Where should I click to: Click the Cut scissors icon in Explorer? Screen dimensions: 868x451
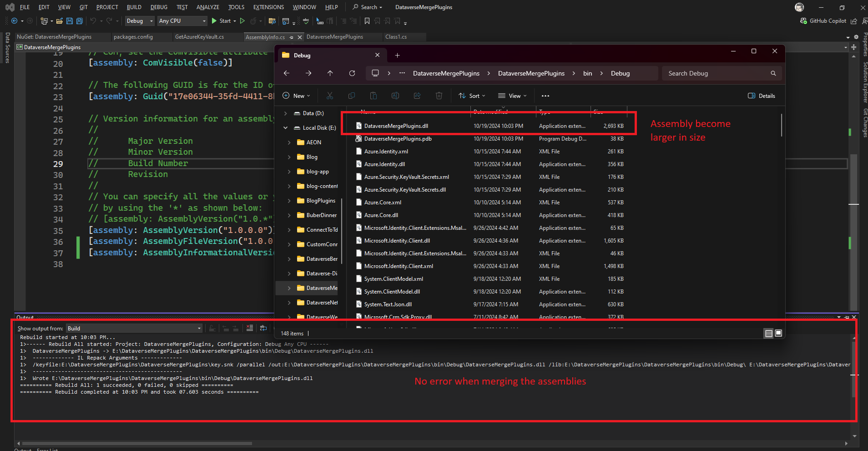[330, 96]
